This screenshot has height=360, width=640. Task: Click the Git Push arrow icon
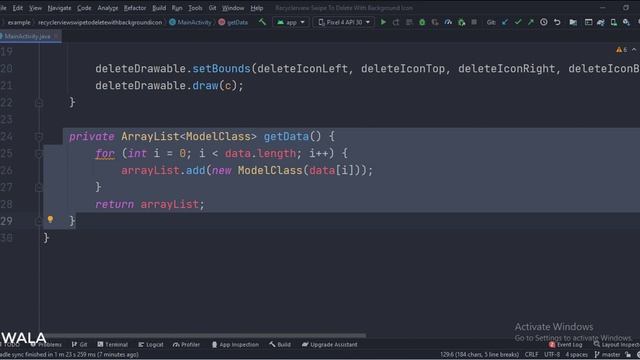(531, 22)
